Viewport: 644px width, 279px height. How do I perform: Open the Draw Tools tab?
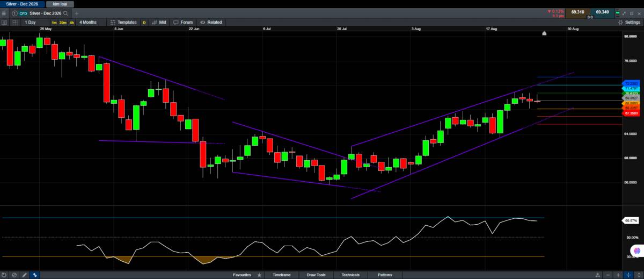316,275
